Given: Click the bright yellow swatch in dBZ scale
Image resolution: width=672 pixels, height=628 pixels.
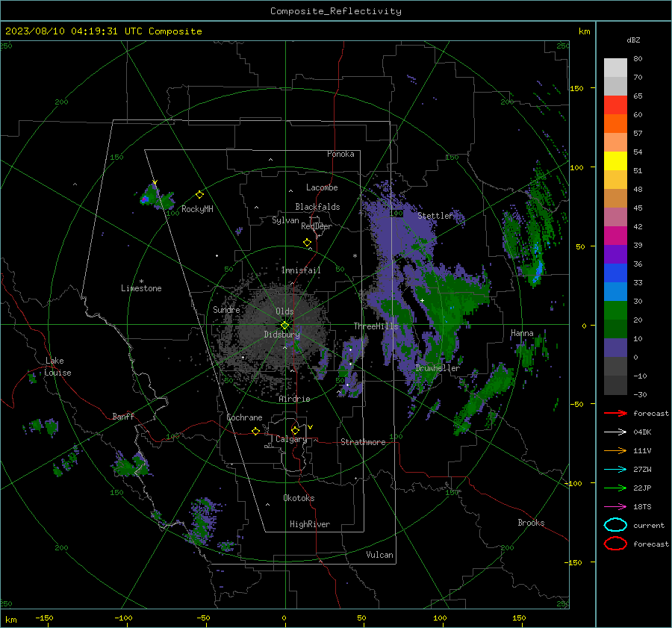Looking at the screenshot, I should tap(615, 161).
